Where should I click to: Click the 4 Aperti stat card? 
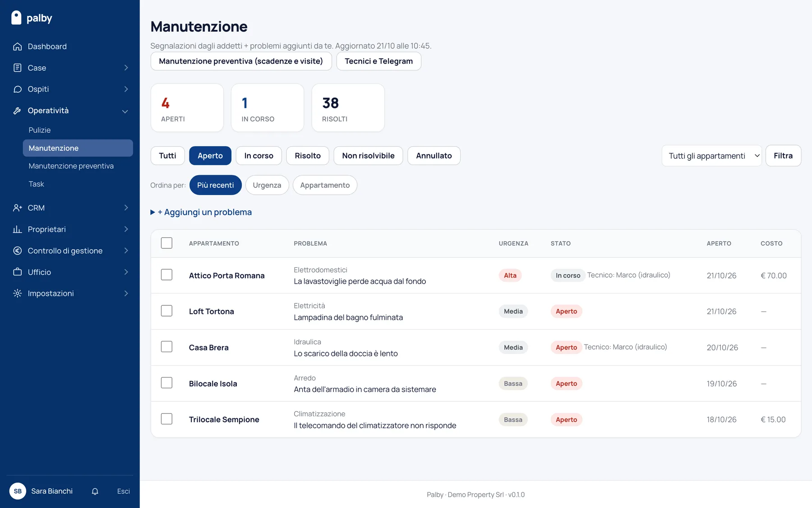pos(187,108)
